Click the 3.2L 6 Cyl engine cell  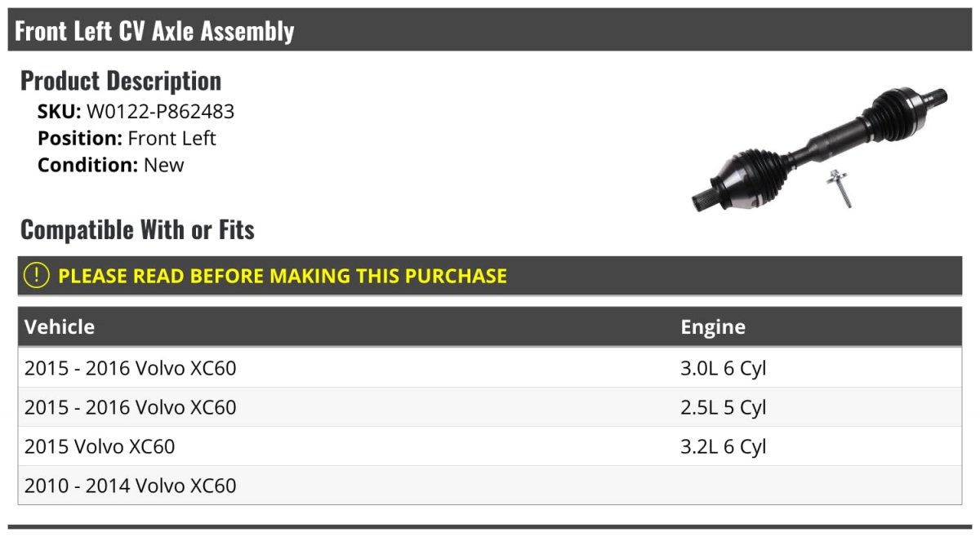(x=724, y=447)
